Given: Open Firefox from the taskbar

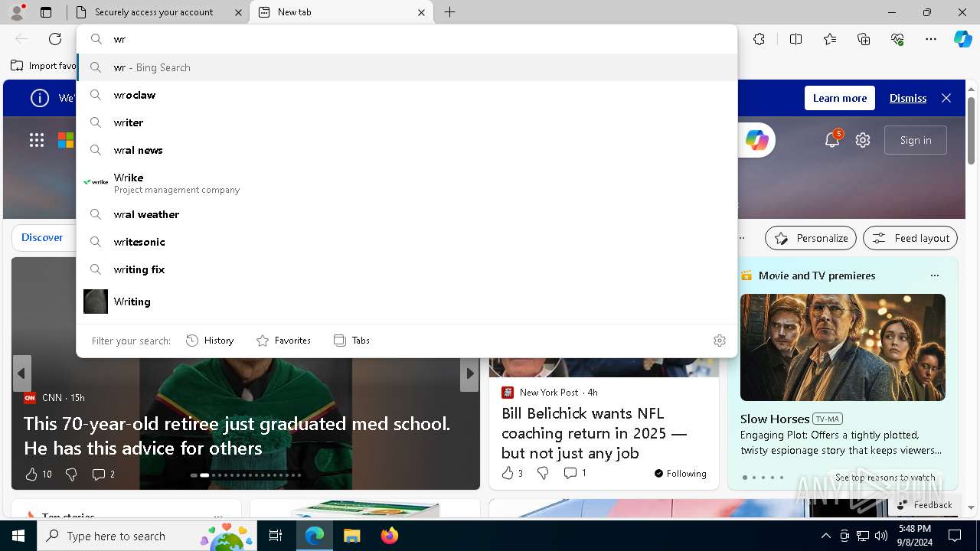Looking at the screenshot, I should 389,536.
